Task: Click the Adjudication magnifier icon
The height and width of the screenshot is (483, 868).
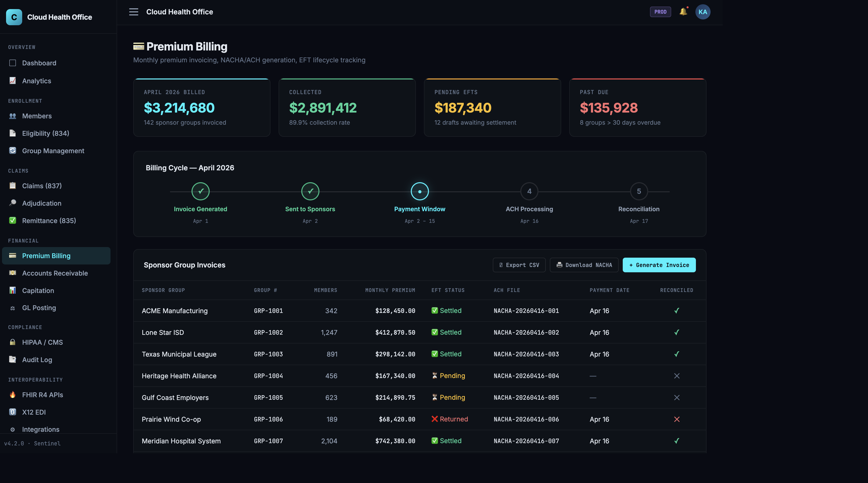Action: pos(12,203)
